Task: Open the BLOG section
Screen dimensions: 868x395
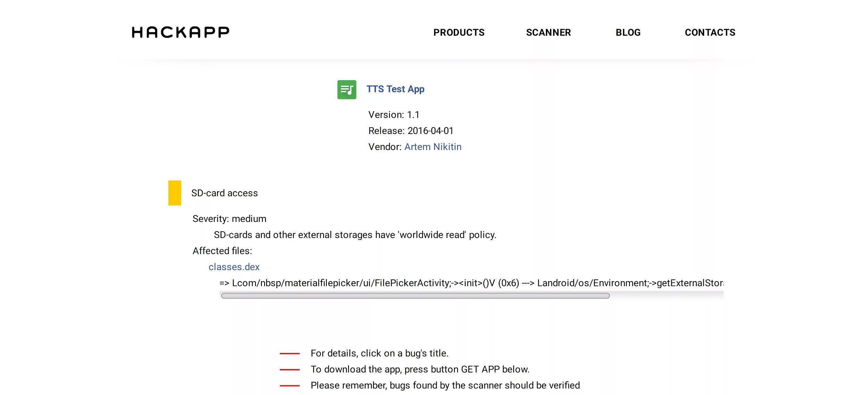Action: [628, 33]
